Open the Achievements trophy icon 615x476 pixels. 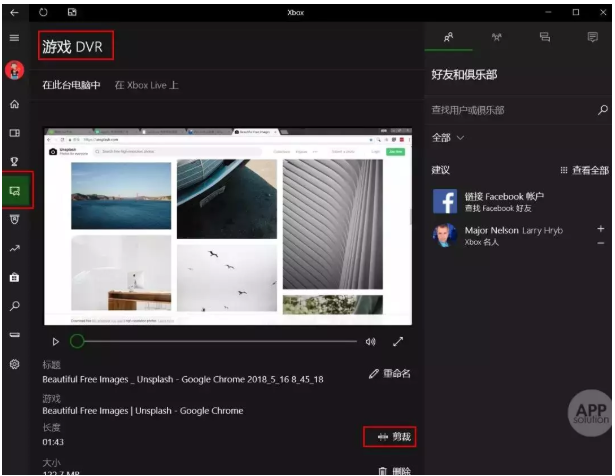pos(15,161)
